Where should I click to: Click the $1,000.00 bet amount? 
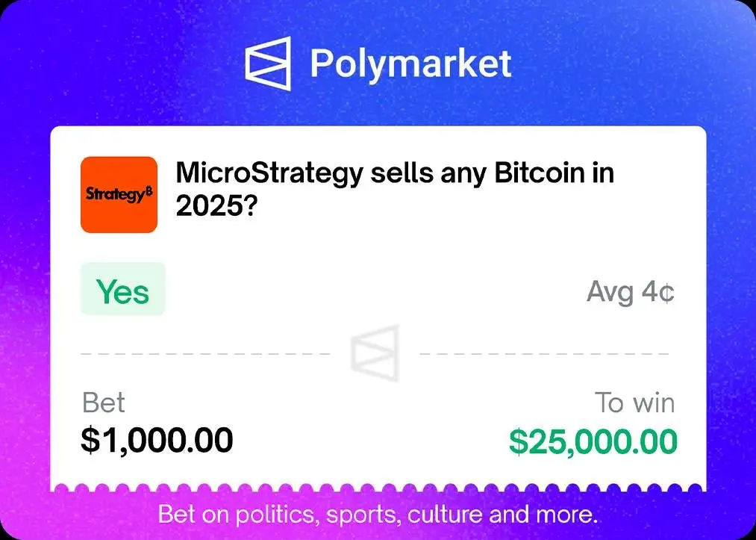click(157, 441)
